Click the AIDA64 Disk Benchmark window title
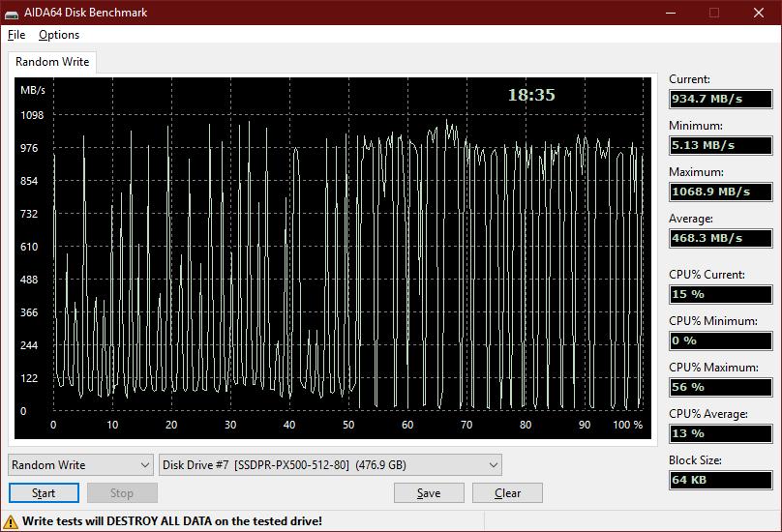 85,13
